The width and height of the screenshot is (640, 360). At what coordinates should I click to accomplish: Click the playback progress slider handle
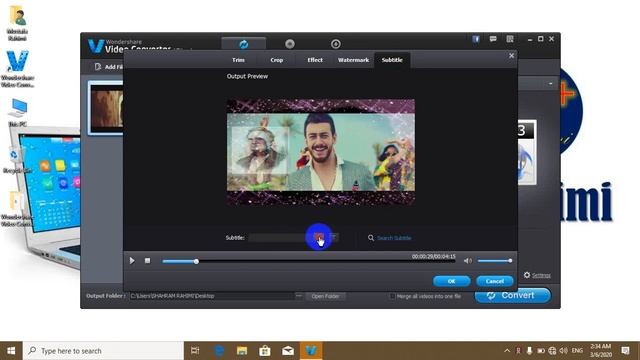(x=196, y=261)
